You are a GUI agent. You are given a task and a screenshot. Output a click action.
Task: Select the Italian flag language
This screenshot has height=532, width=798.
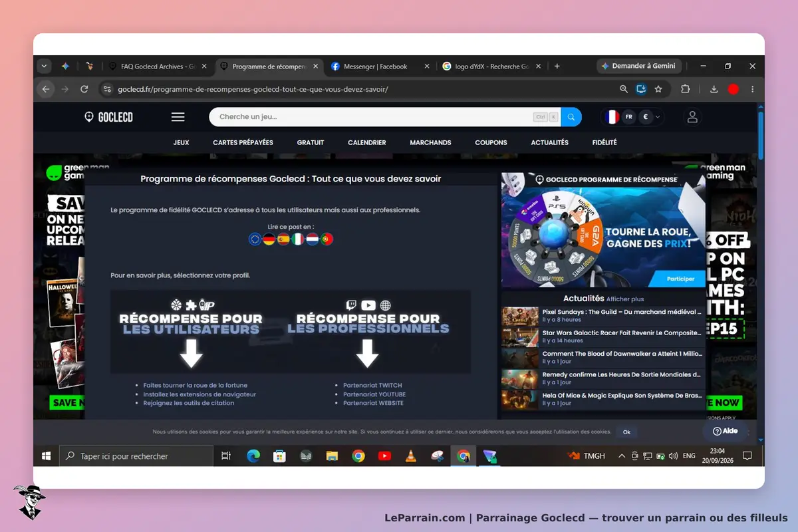(x=298, y=239)
